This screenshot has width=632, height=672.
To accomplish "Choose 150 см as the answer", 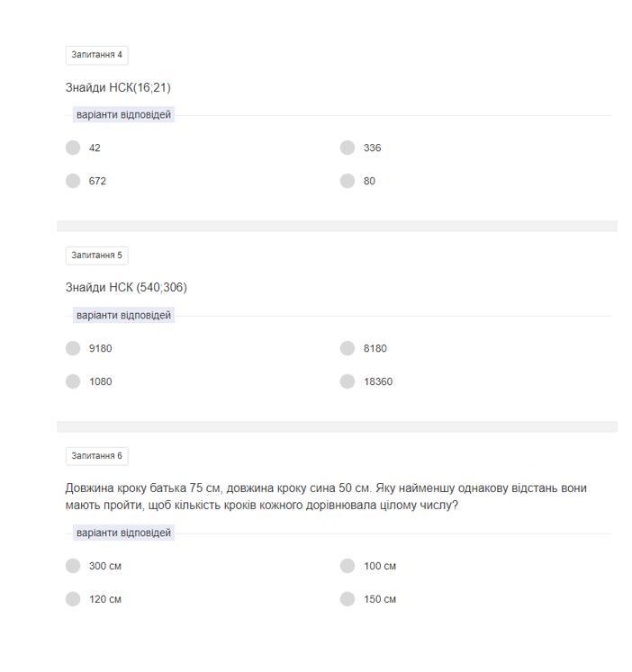I will tap(348, 599).
